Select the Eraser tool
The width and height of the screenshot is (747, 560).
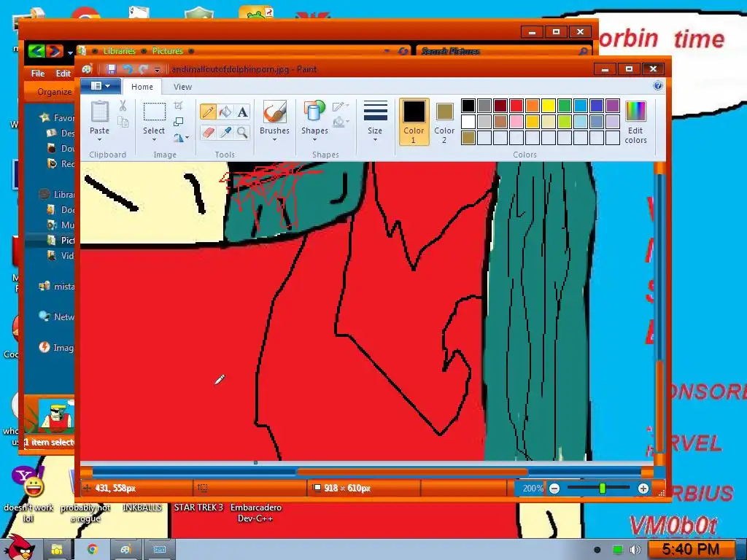coord(208,133)
